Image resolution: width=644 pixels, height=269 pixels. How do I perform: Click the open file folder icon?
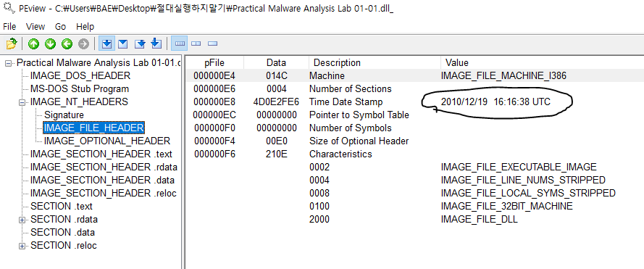11,44
